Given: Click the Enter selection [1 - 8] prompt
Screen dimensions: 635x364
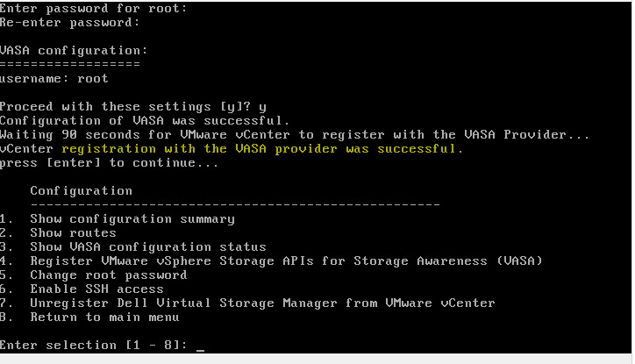Looking at the screenshot, I should (94, 345).
